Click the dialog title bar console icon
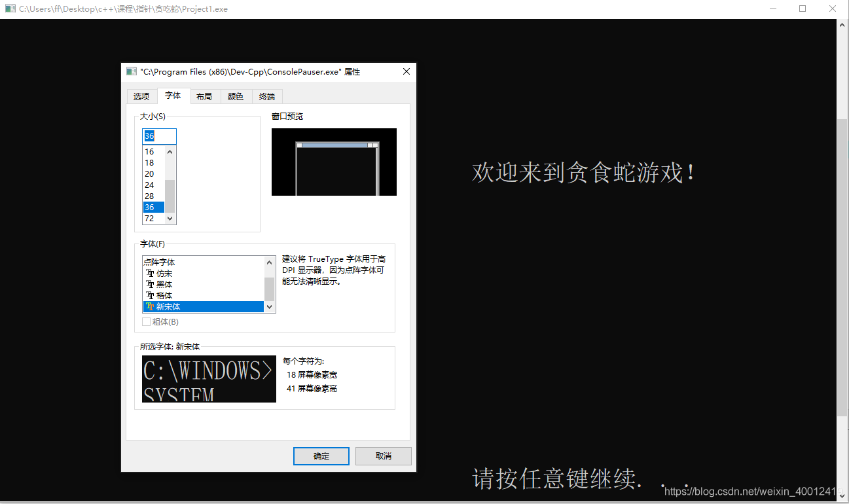Screen dimensions: 849x504 point(131,71)
